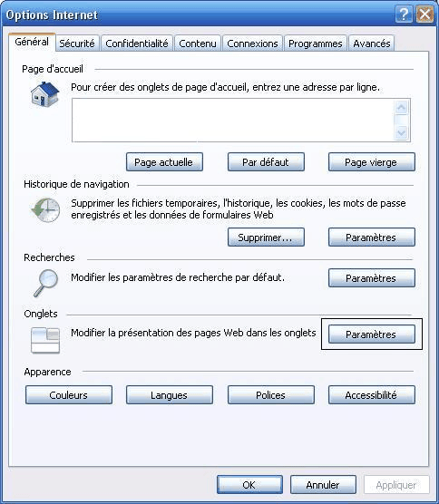Click the home page scrollbar down arrow
The image size is (439, 504).
coord(402,132)
